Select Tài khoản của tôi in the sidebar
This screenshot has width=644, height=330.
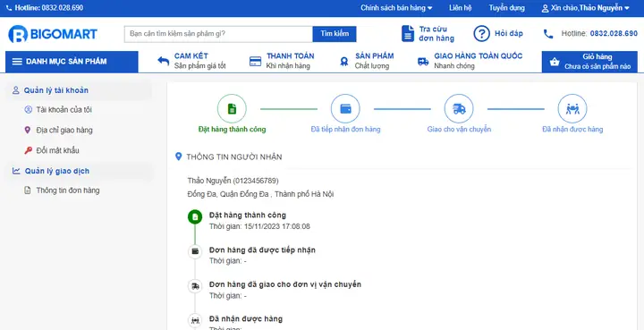[64, 110]
